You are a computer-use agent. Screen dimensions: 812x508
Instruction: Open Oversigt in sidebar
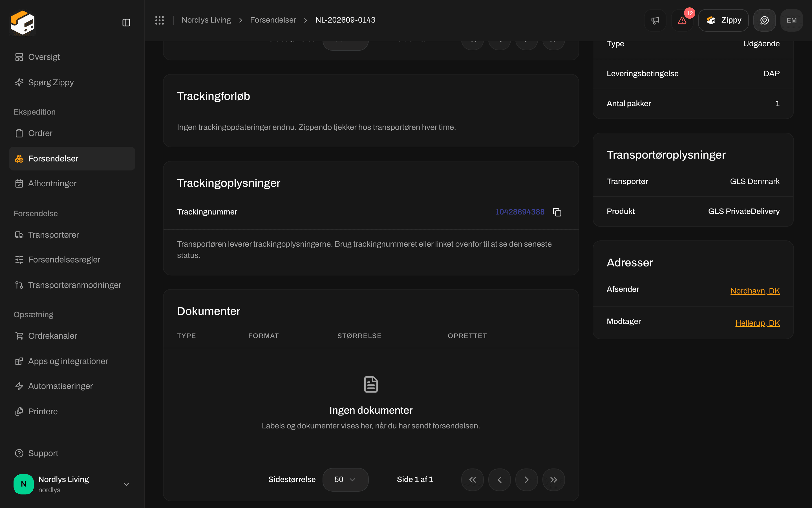point(72,57)
